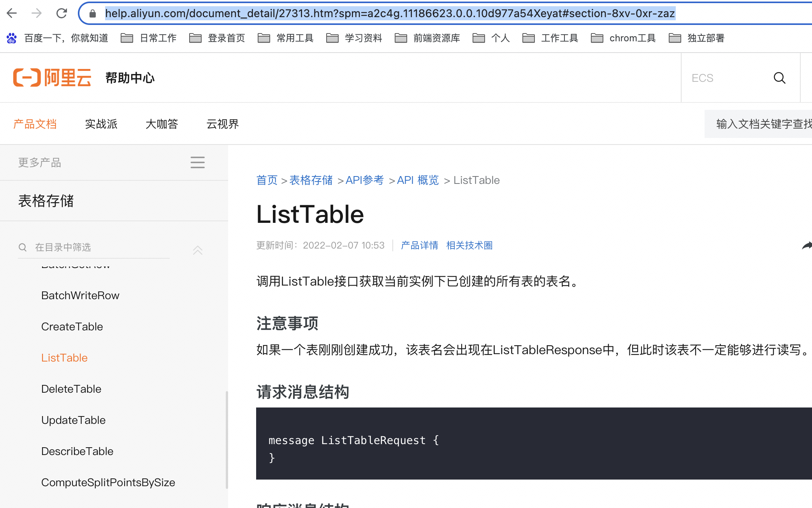This screenshot has height=508, width=812.
Task: Select the 云视界 tab
Action: tap(222, 124)
